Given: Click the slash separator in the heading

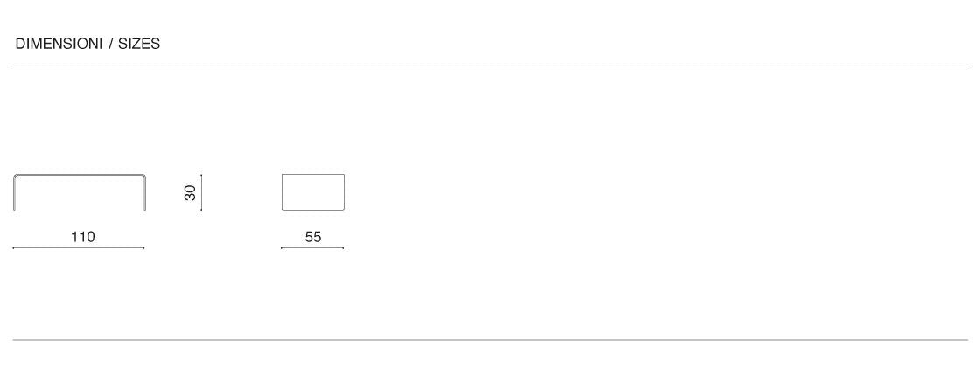Looking at the screenshot, I should click(x=111, y=44).
